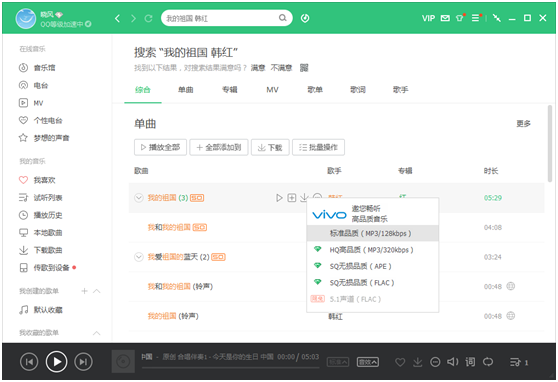The height and width of the screenshot is (382, 558).
Task: Open the skin shirt icon
Action: point(460,18)
